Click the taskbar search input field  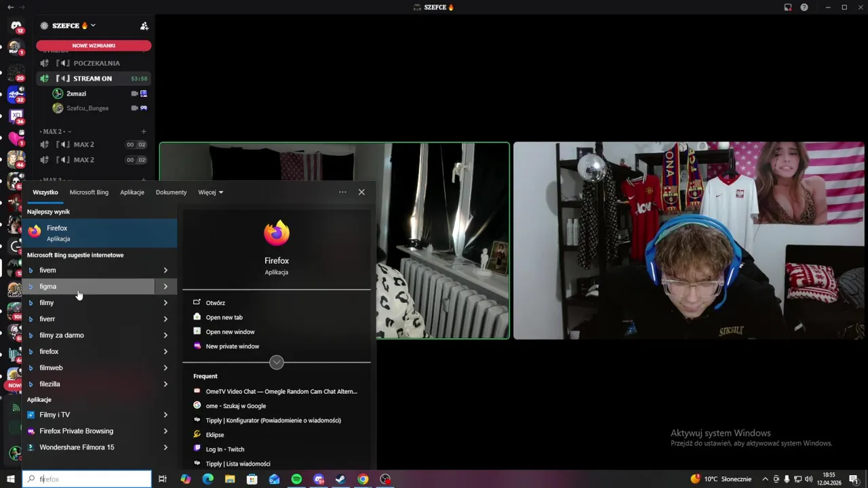pos(87,479)
